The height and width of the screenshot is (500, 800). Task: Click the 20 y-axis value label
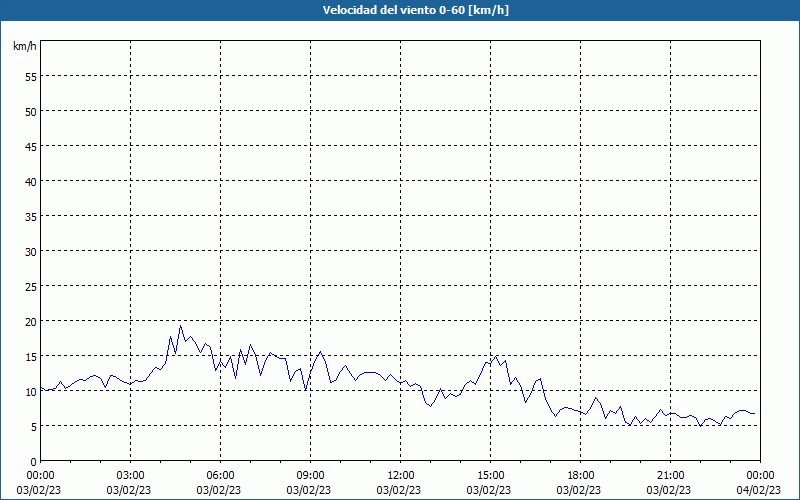pos(31,321)
